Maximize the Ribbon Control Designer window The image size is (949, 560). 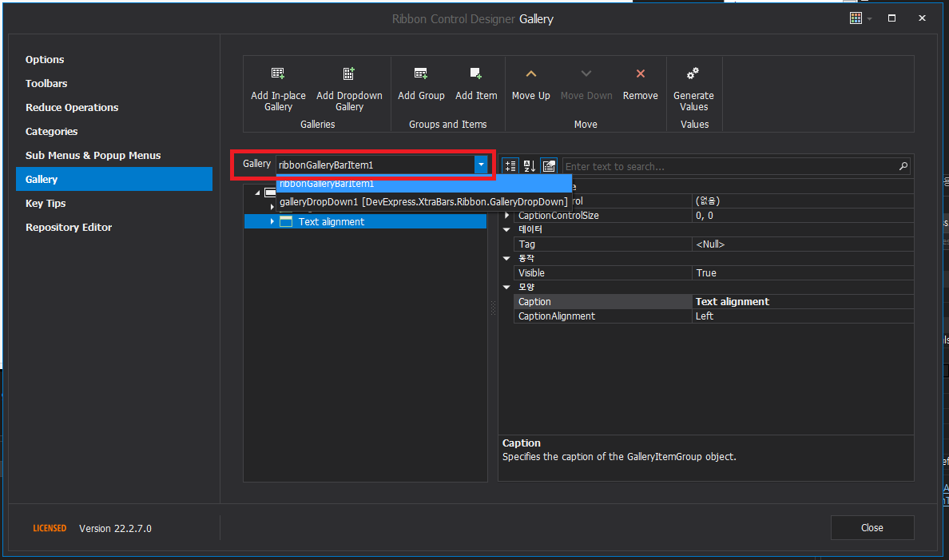pyautogui.click(x=891, y=18)
